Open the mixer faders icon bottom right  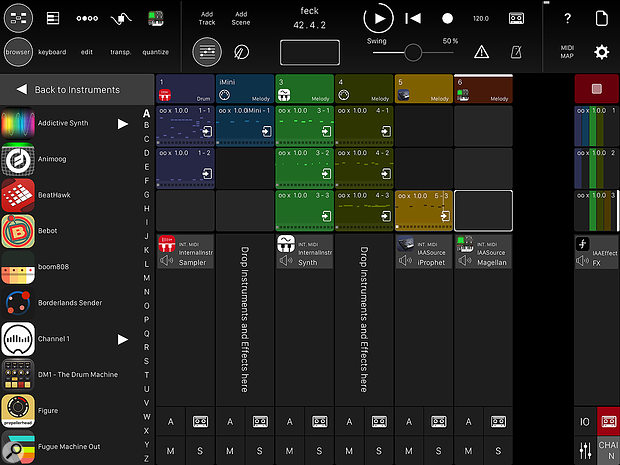(585, 451)
